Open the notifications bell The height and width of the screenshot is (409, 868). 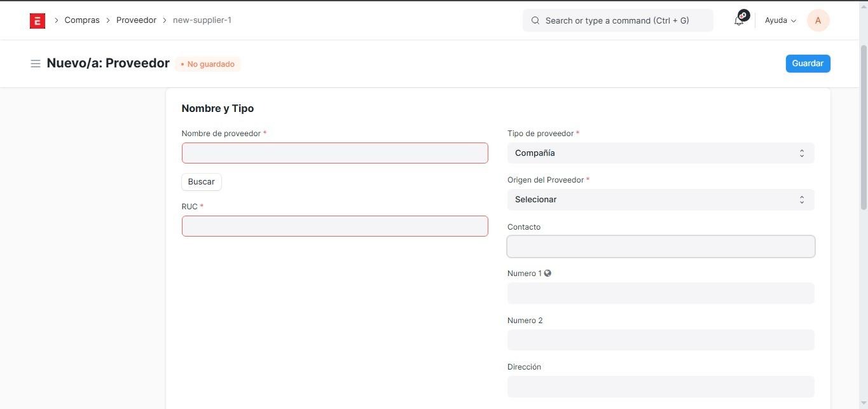[x=739, y=20]
